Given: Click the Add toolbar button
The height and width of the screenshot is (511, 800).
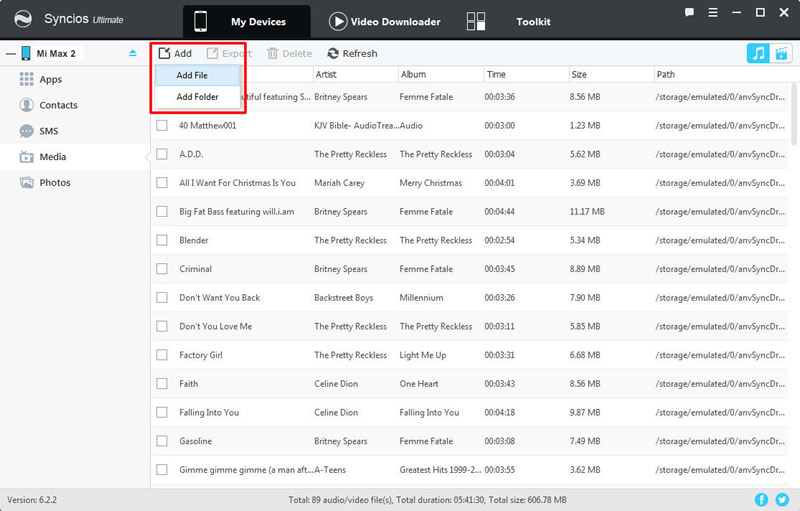Looking at the screenshot, I should coord(175,54).
